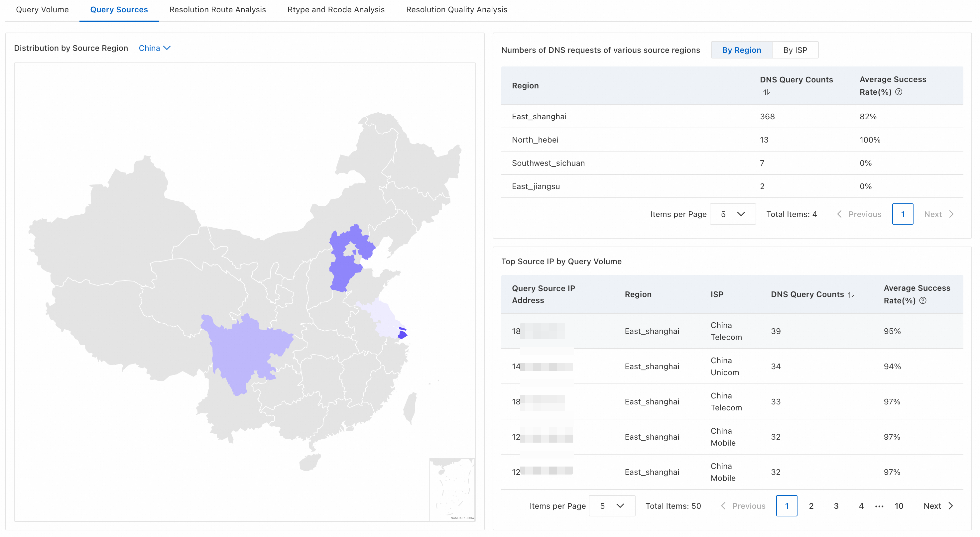Sort regions by DNS Query Counts icon
The height and width of the screenshot is (537, 980).
pos(766,92)
